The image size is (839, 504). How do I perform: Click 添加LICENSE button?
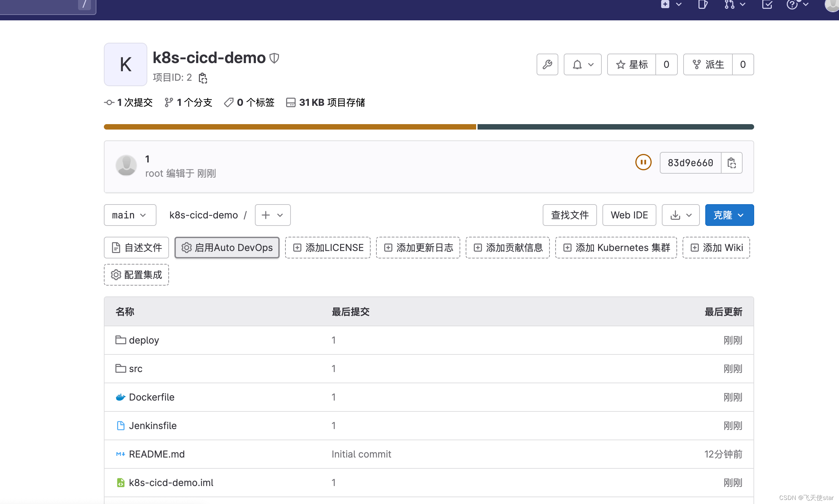(x=328, y=248)
